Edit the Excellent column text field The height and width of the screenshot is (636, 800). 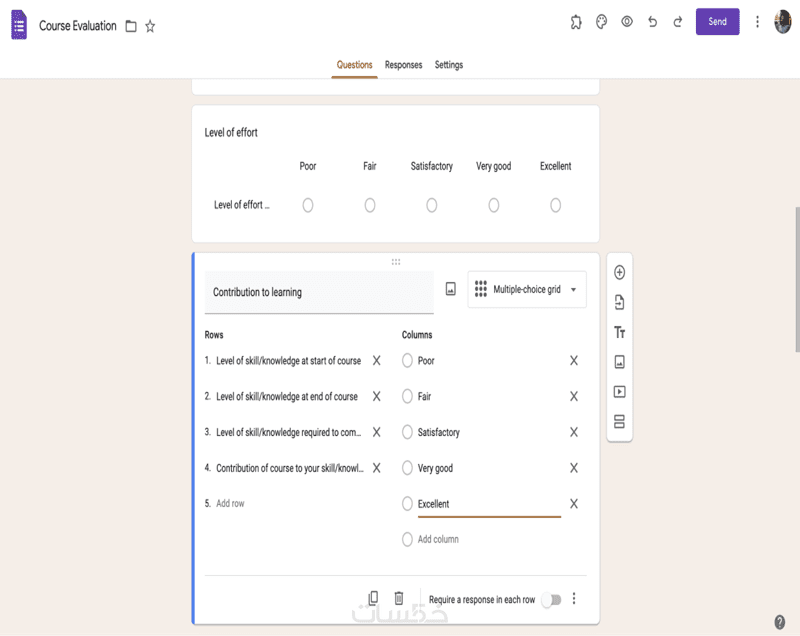point(489,504)
